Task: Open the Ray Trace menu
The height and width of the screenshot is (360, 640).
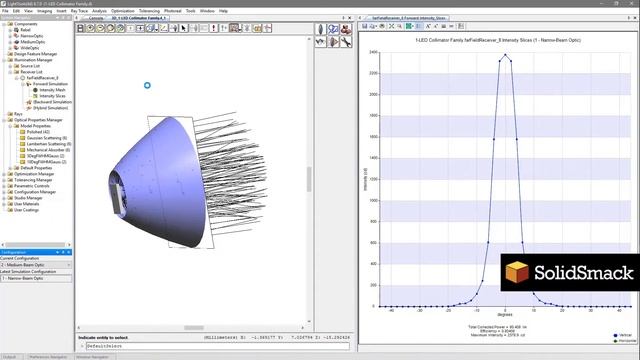Action: pos(79,11)
